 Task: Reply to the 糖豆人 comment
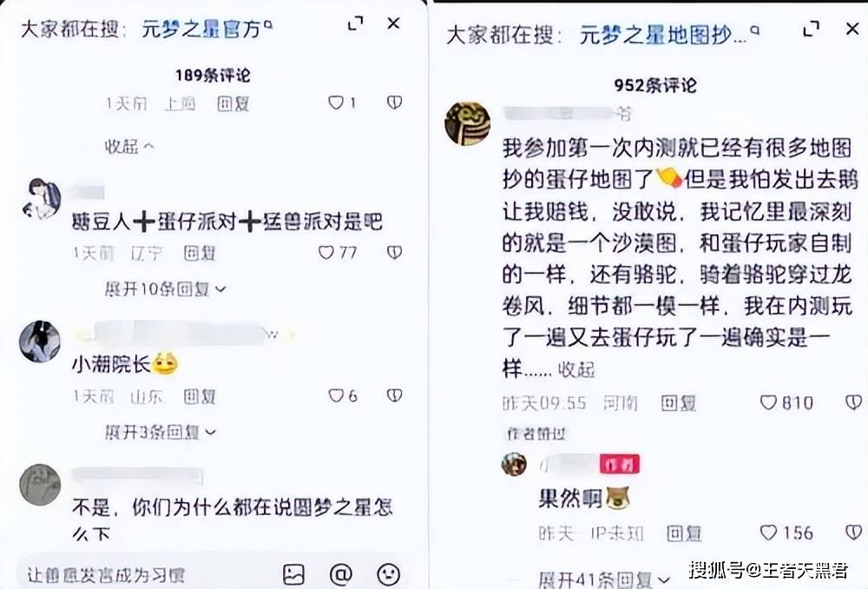pos(200,253)
